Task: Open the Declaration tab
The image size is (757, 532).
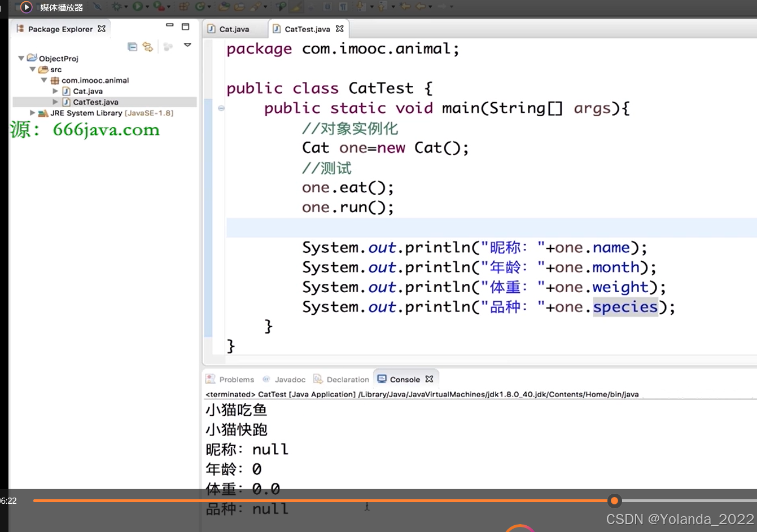Action: point(348,379)
